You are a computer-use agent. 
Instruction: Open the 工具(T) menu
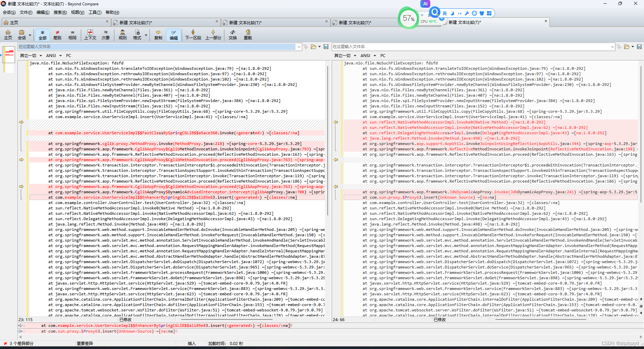pos(95,12)
